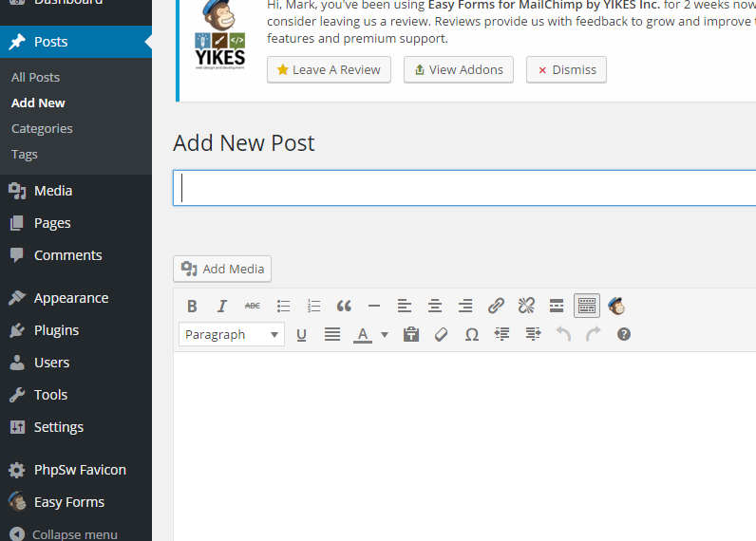Open the Posts menu
The width and height of the screenshot is (756, 541).
[76, 42]
